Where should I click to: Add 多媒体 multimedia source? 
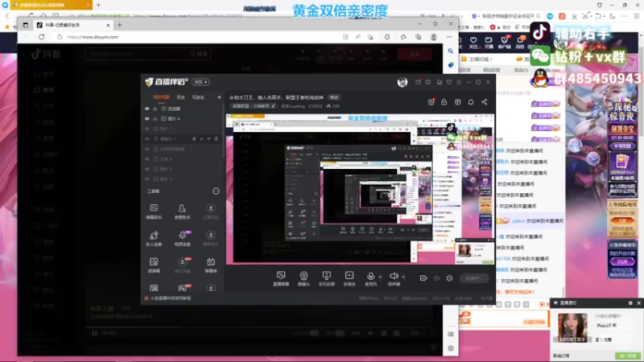(349, 278)
